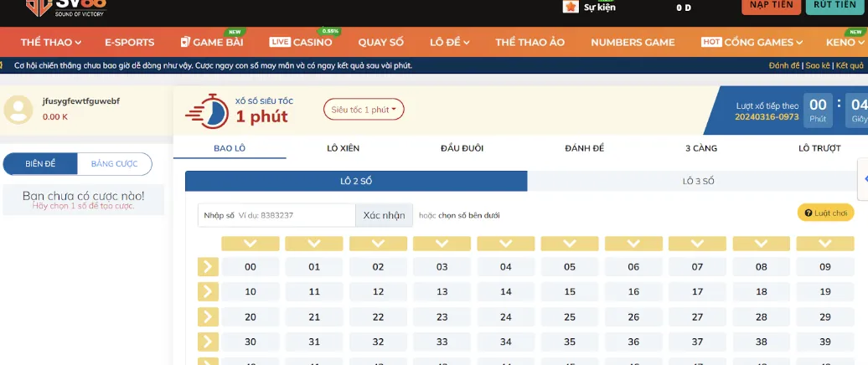
Task: Click the Game Bài cards icon
Action: (x=185, y=42)
